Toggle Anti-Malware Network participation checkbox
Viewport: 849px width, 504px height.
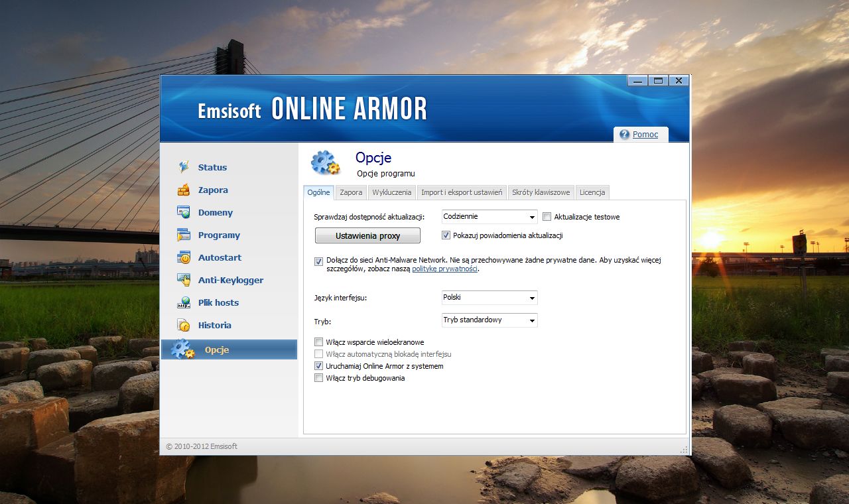pyautogui.click(x=319, y=261)
